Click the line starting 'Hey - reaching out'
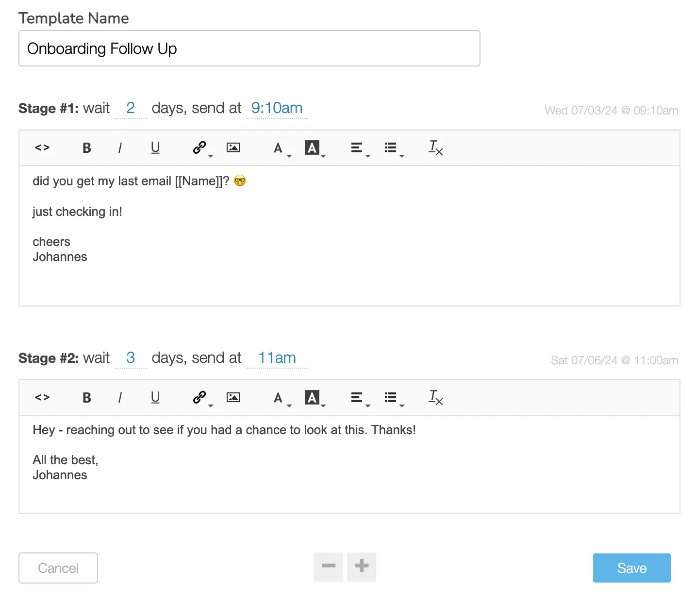The width and height of the screenshot is (696, 616). [224, 430]
